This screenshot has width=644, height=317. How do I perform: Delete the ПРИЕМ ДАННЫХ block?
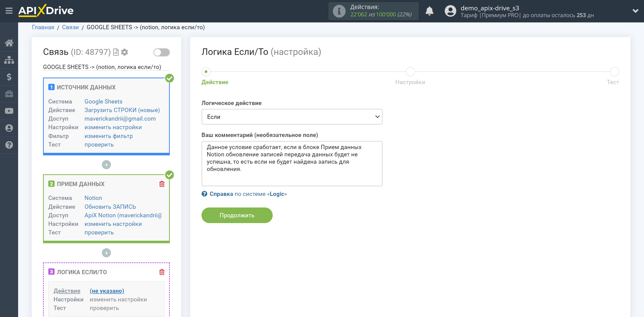click(x=162, y=184)
